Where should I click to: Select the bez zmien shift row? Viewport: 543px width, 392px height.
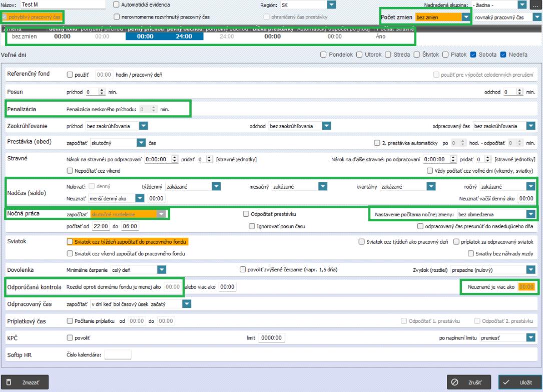pos(23,37)
